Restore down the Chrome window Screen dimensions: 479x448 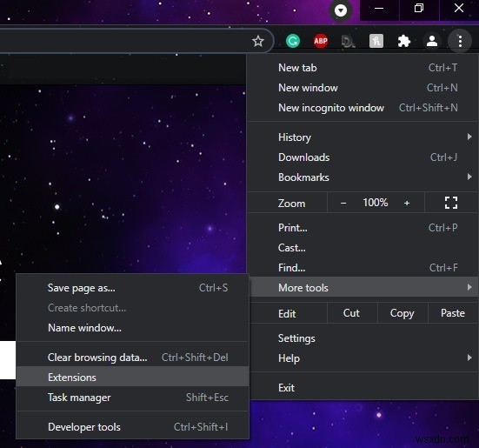pos(419,9)
